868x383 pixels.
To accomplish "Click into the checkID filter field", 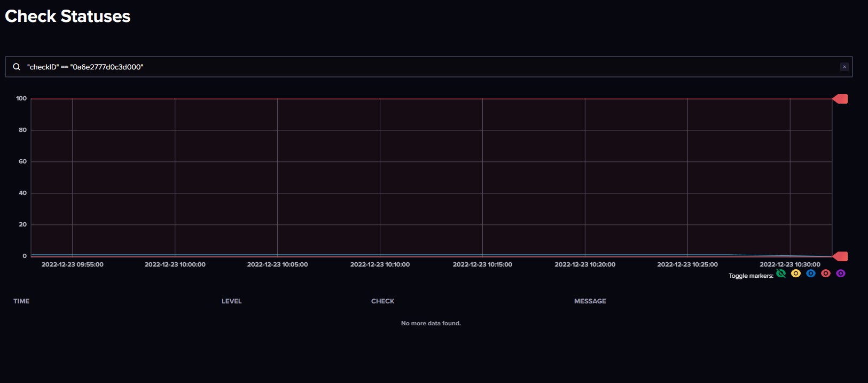I will [429, 67].
